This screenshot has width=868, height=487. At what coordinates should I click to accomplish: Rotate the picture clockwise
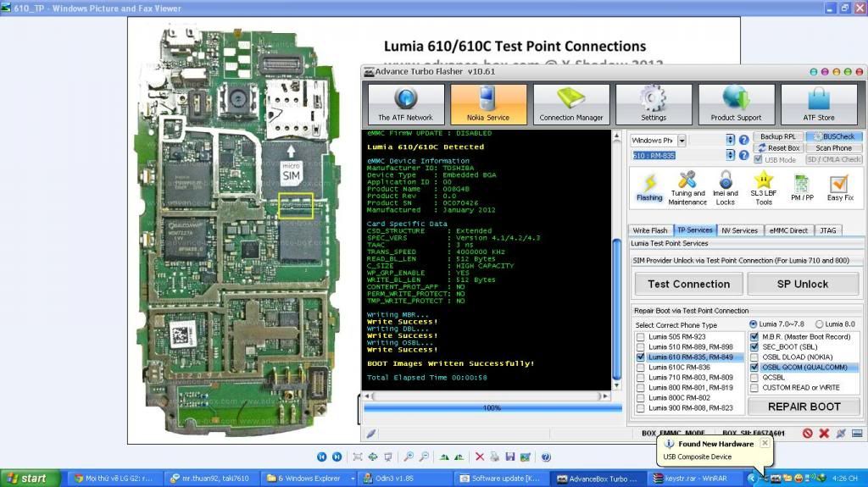click(444, 457)
